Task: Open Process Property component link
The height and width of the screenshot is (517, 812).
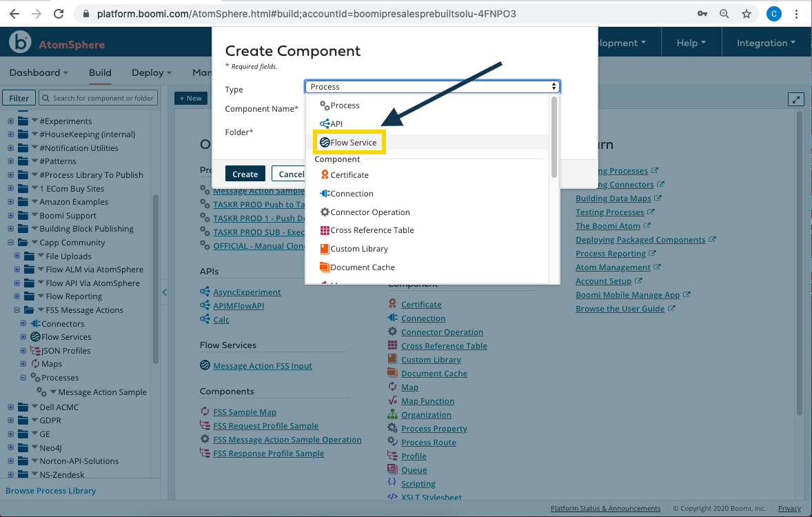Action: coord(434,428)
